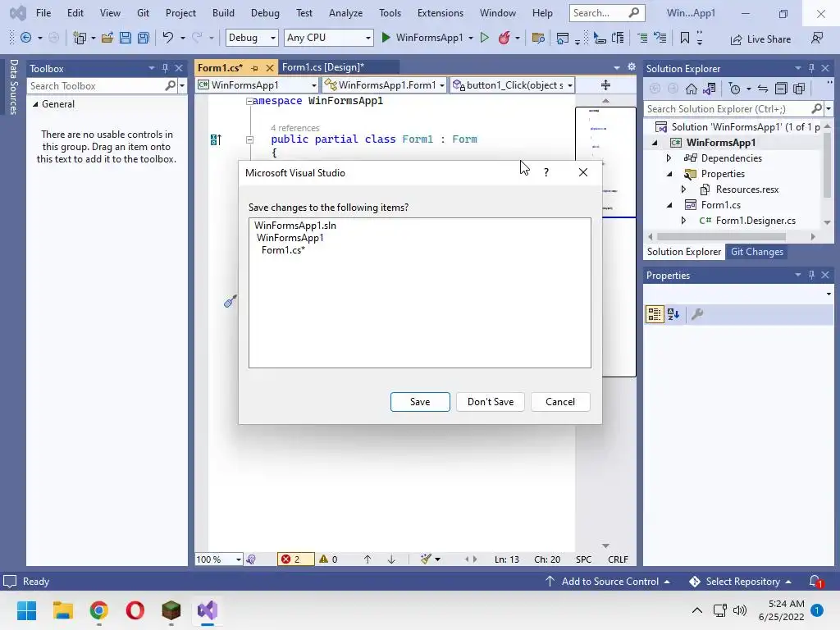Click Switch Views icon in Solution Explorer

click(x=710, y=89)
